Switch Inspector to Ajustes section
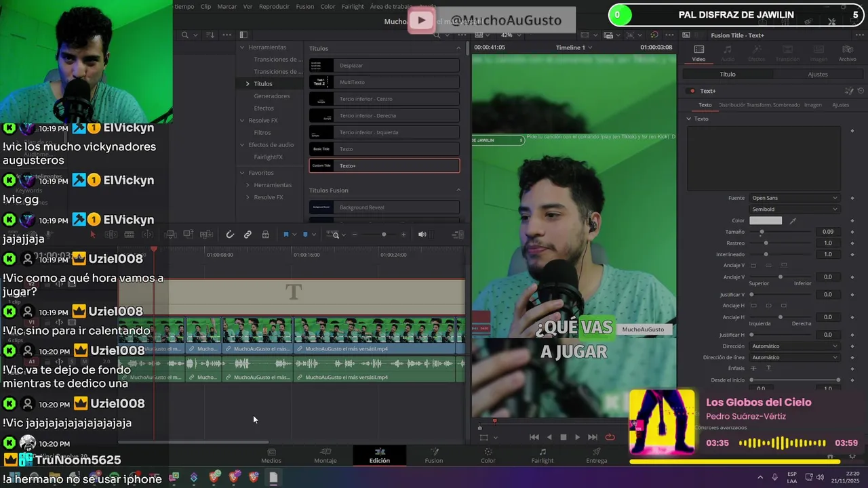The width and height of the screenshot is (868, 488). [818, 75]
